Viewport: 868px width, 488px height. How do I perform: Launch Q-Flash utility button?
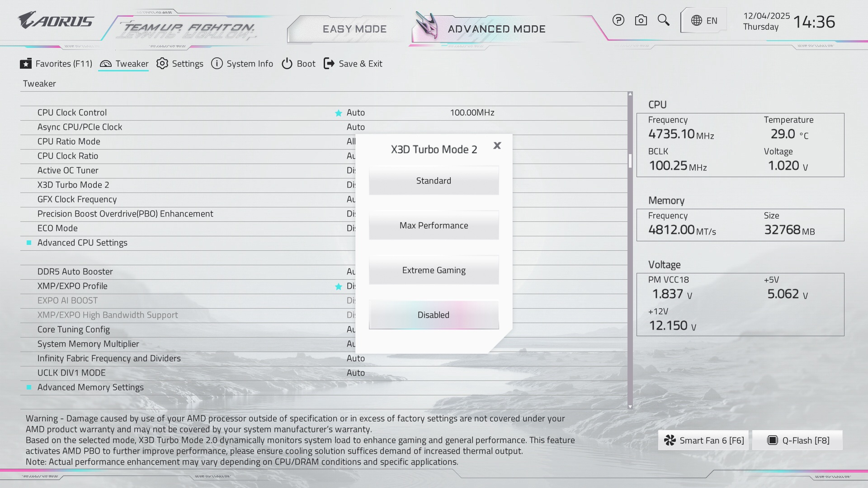click(797, 441)
